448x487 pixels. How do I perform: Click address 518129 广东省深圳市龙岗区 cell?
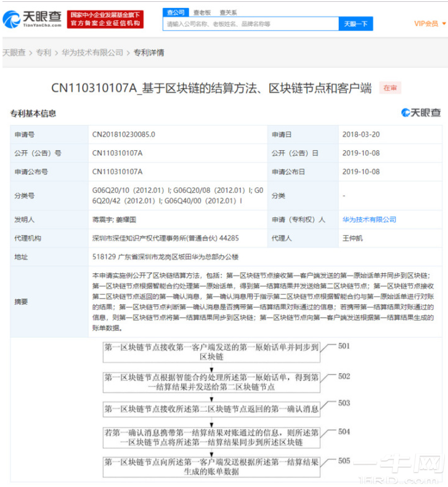[265, 257]
